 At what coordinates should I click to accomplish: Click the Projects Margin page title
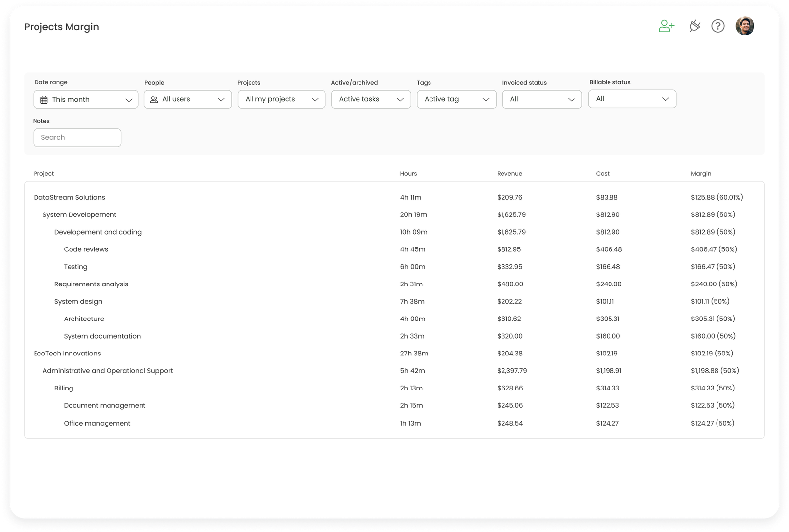click(x=62, y=27)
